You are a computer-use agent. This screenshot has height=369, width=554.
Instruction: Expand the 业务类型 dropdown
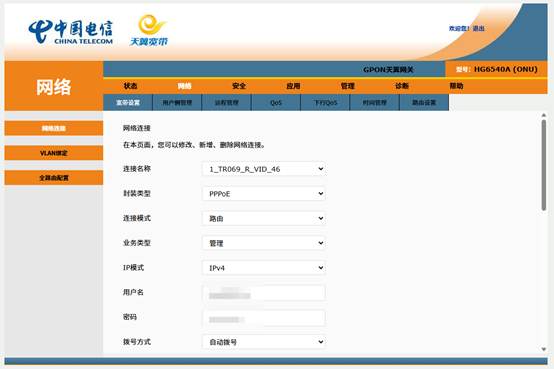click(264, 243)
